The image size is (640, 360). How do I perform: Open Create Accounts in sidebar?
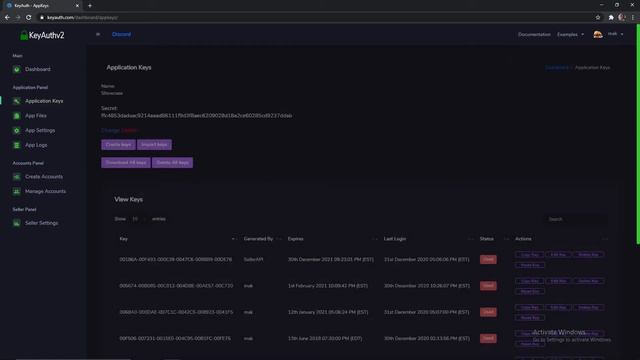(x=44, y=177)
